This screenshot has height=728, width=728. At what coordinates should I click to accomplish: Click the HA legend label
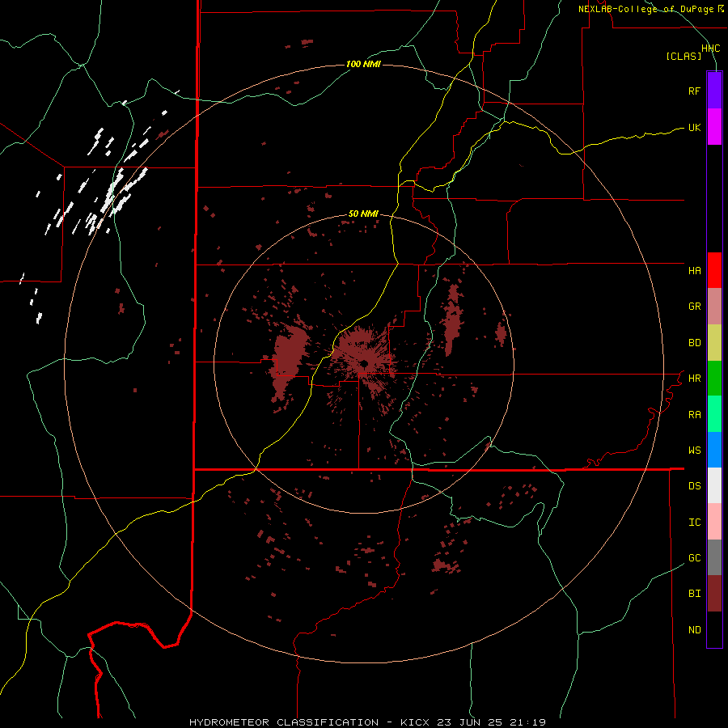point(694,270)
